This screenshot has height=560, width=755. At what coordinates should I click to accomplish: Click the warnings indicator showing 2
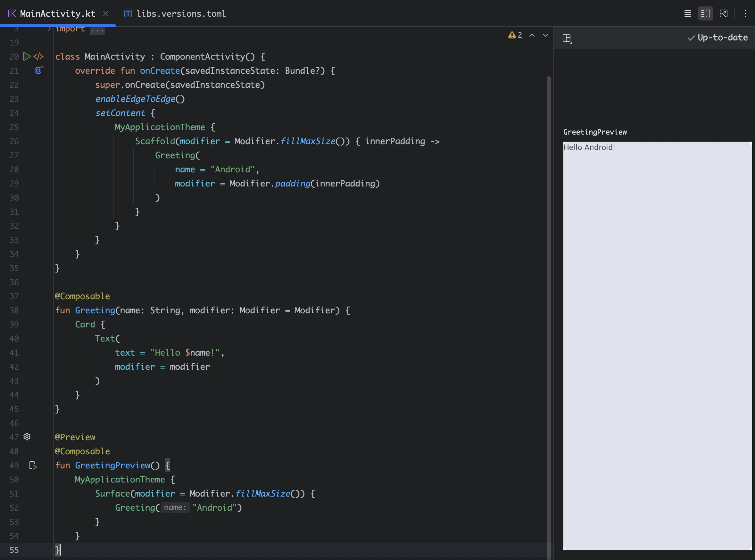point(515,35)
